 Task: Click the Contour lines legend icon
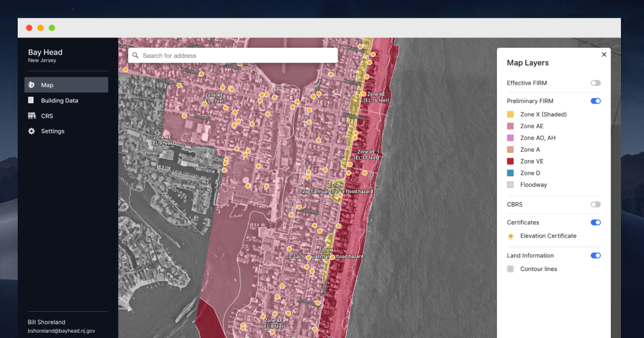[510, 269]
